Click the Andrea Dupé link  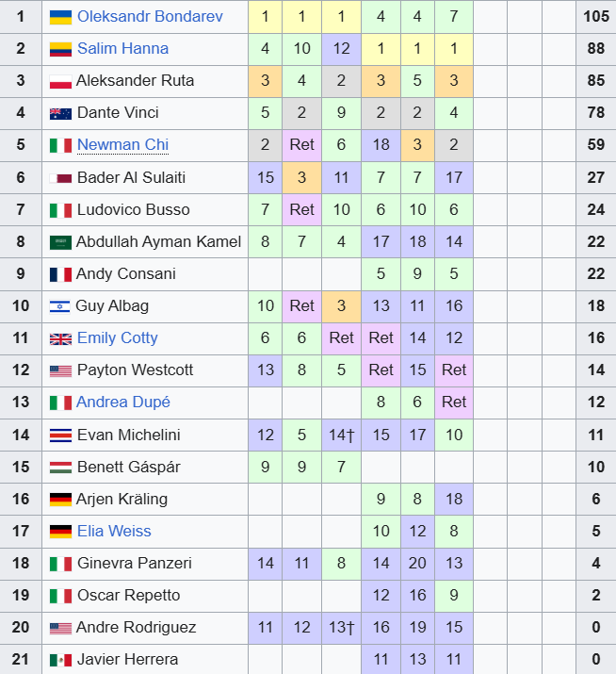pyautogui.click(x=123, y=402)
